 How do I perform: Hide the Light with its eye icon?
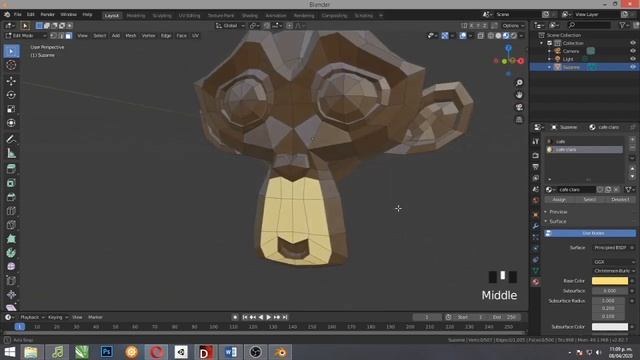[633, 59]
